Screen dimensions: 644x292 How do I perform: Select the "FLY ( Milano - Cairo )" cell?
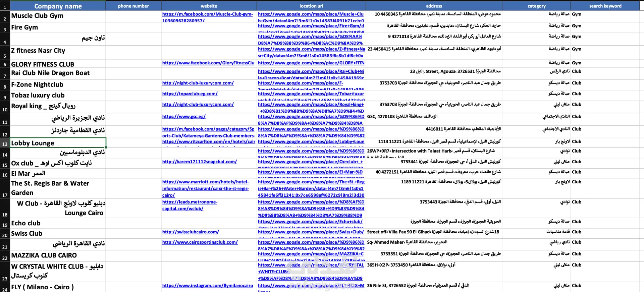[58, 287]
